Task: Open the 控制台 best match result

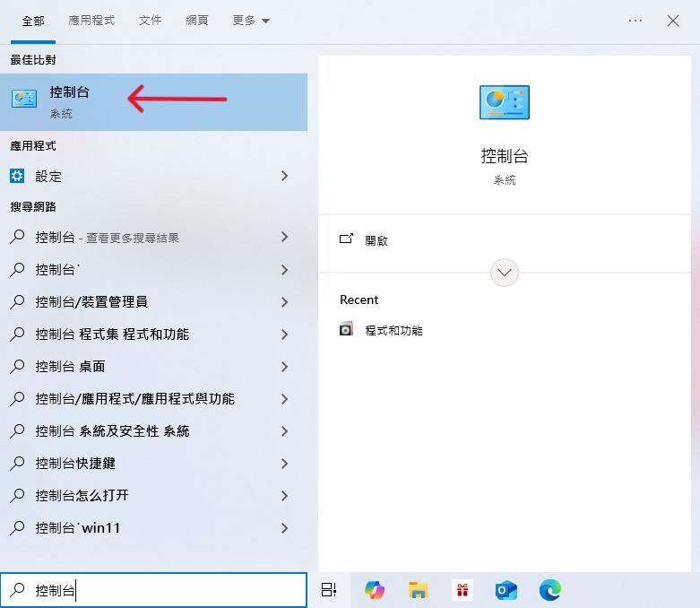Action: tap(153, 102)
